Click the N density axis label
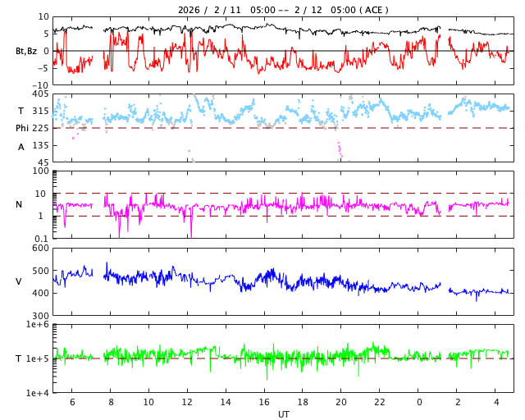Screen dimensions: 525x420 tap(19, 204)
